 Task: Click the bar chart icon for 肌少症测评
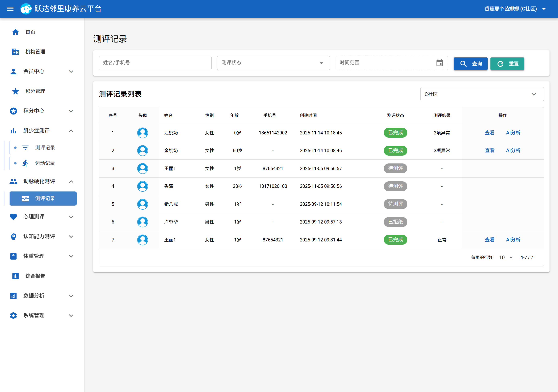[13, 131]
